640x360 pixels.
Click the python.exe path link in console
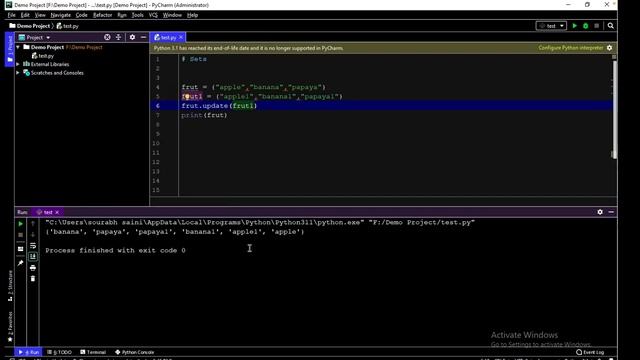(x=205, y=222)
